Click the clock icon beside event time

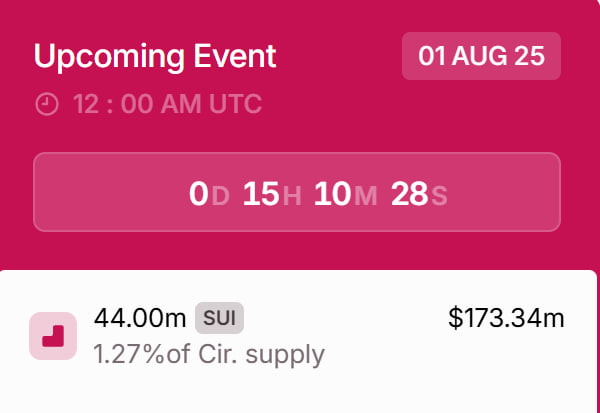click(x=46, y=103)
